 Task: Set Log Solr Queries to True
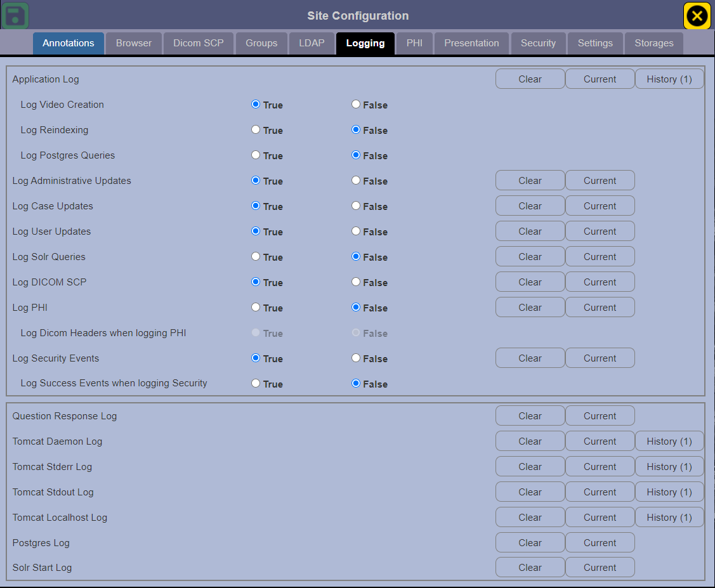(x=254, y=257)
